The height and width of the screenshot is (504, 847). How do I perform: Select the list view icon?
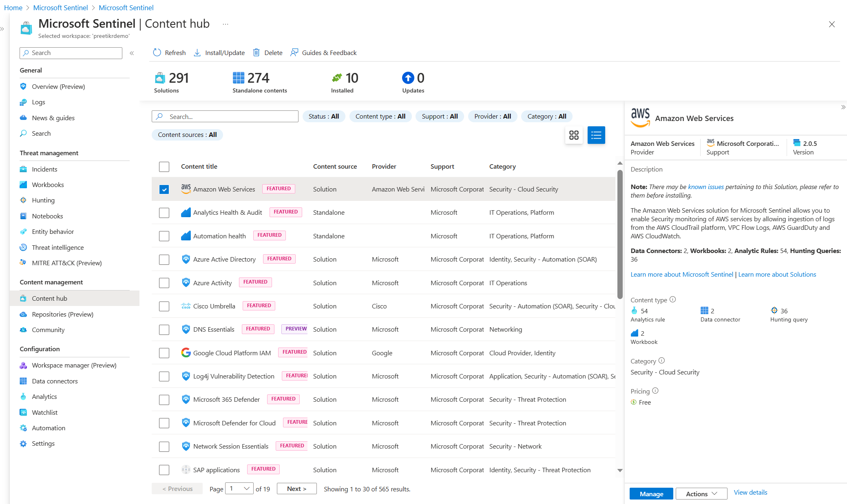(x=596, y=135)
